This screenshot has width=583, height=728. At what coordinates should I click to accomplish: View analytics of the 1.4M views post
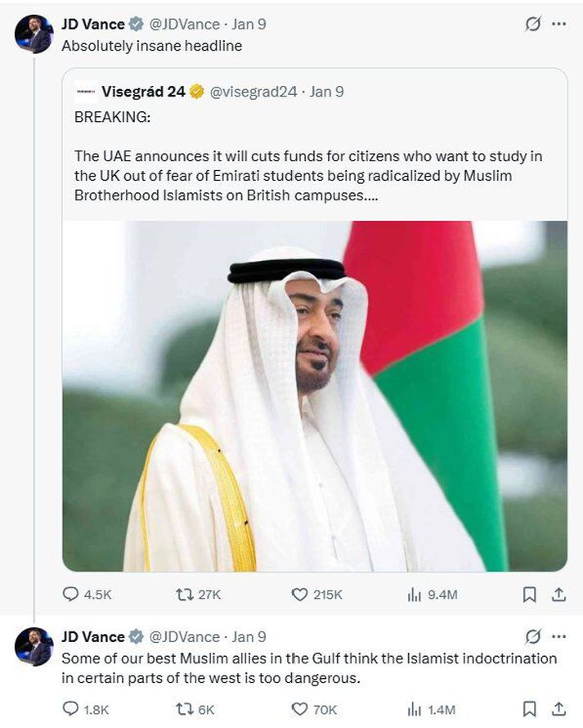414,709
